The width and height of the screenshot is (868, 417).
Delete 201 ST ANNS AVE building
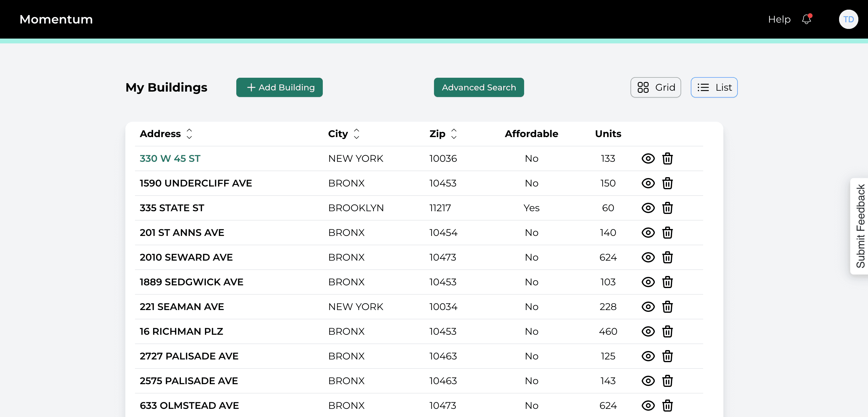tap(667, 232)
